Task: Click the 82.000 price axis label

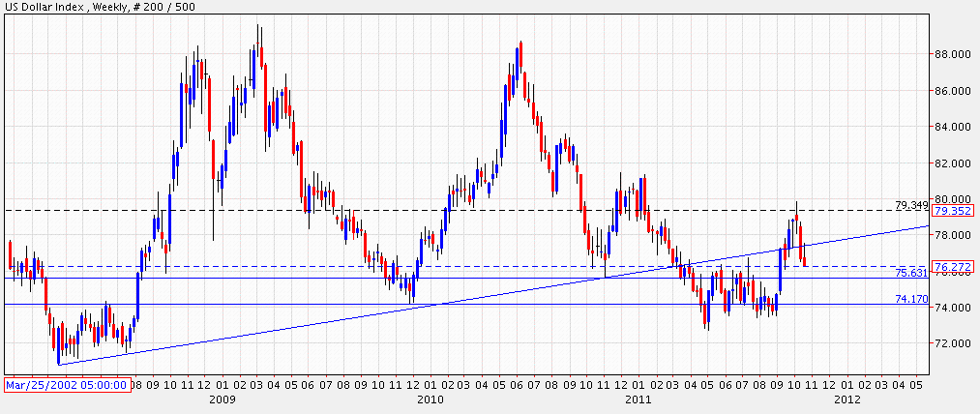Action: (952, 163)
